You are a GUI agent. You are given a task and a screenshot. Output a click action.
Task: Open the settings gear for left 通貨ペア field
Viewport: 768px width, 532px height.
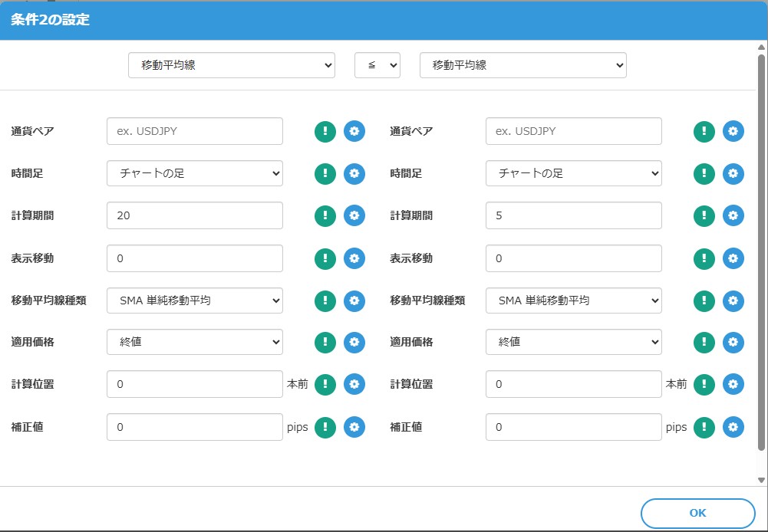click(354, 131)
